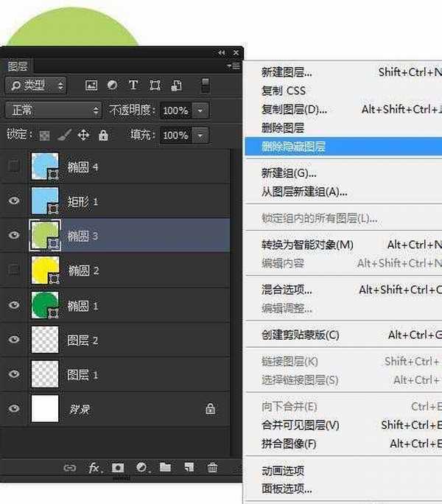Image resolution: width=442 pixels, height=504 pixels.
Task: Choose 面板选项... menu item
Action: pyautogui.click(x=343, y=489)
